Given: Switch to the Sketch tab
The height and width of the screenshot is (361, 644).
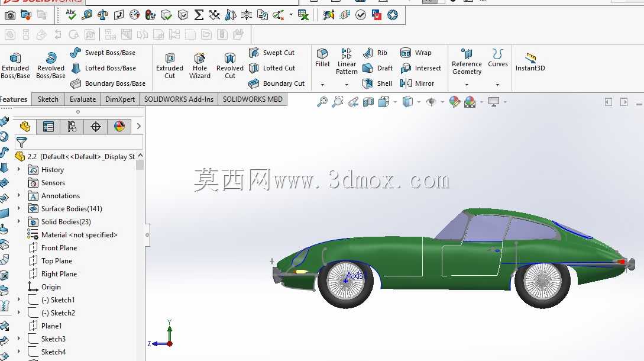Looking at the screenshot, I should [48, 99].
